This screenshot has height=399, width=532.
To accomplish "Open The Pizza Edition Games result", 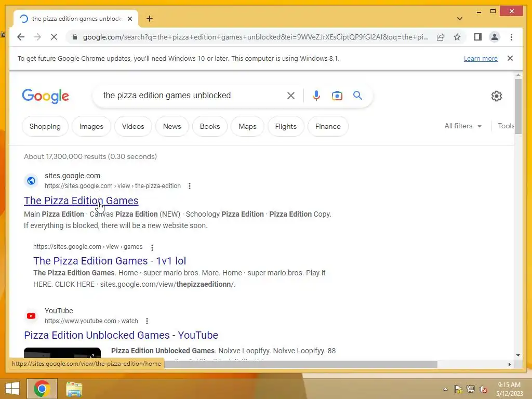I will (81, 201).
